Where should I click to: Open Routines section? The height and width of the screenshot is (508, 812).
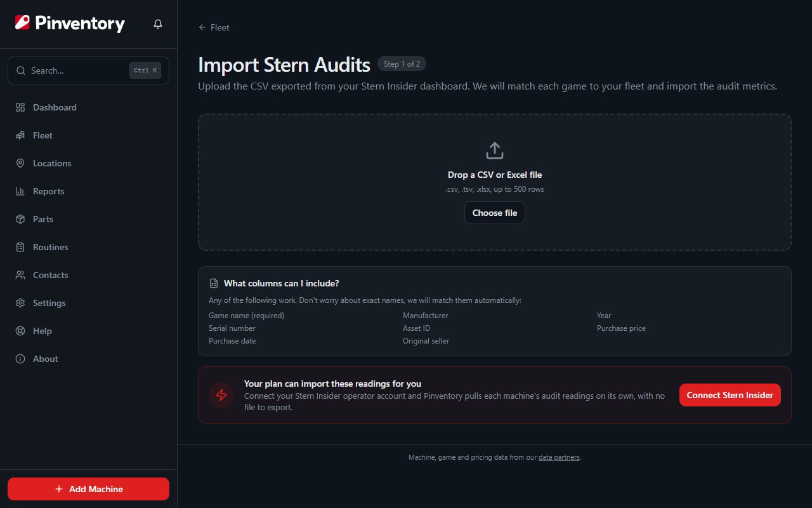(x=89, y=247)
